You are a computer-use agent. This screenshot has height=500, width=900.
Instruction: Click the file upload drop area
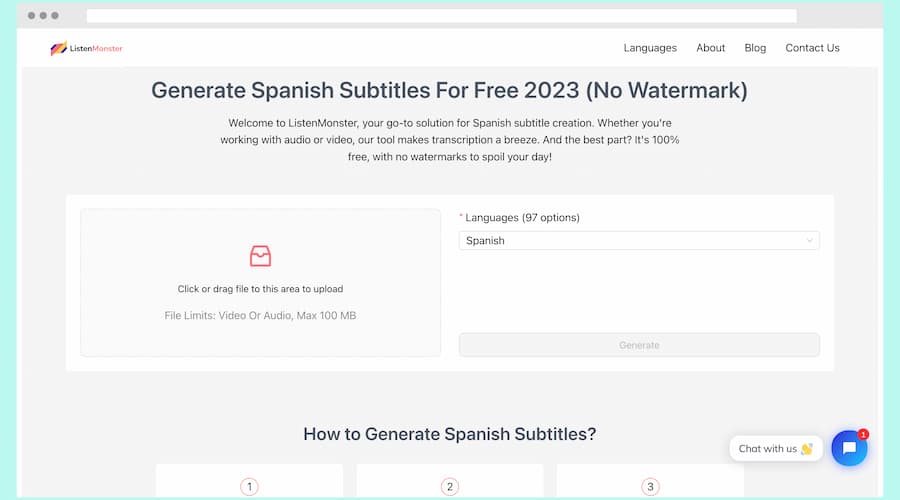click(x=261, y=282)
